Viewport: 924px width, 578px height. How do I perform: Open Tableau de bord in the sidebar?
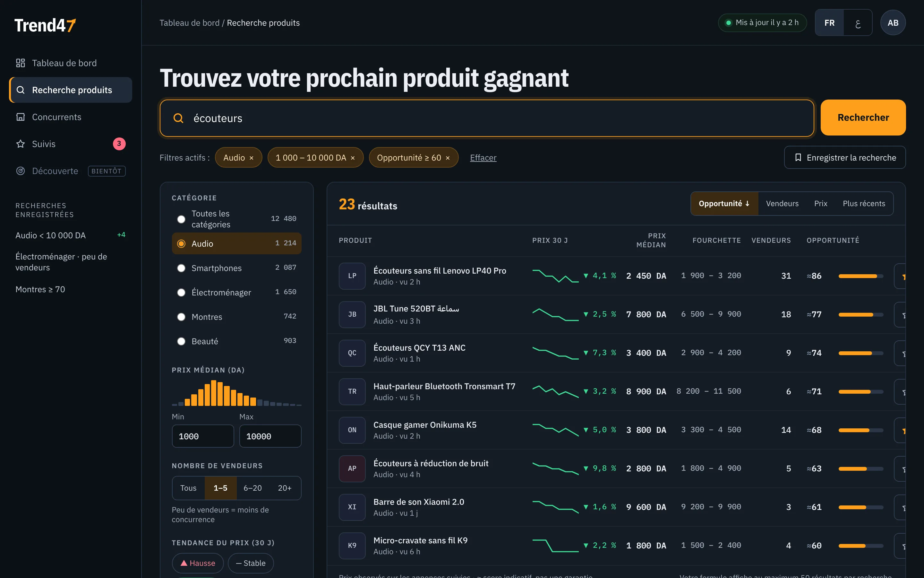click(71, 63)
